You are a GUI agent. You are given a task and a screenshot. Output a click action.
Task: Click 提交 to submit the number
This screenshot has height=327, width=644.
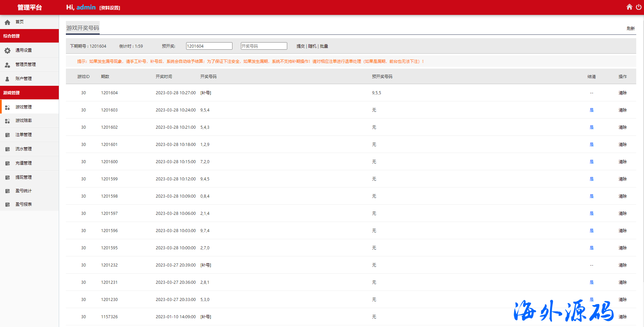(300, 46)
